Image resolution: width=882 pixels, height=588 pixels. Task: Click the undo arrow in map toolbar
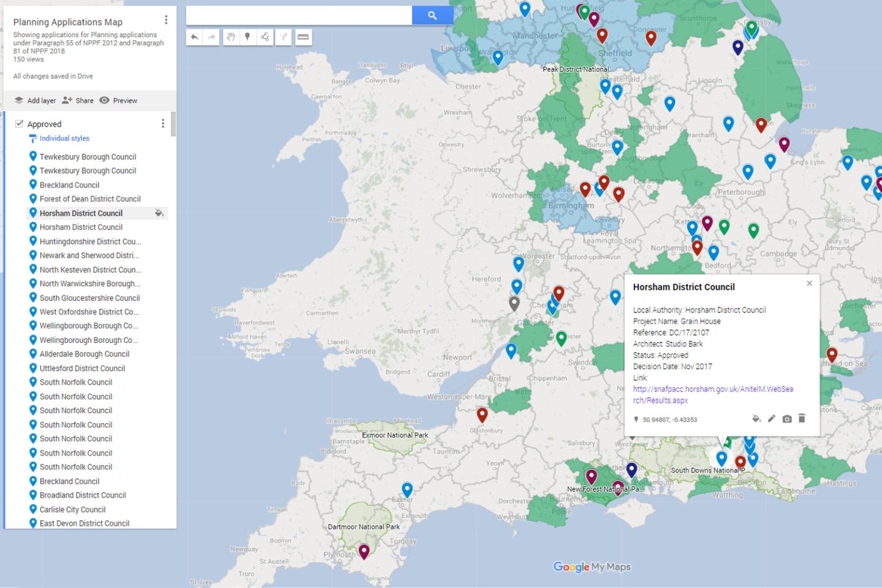point(195,37)
